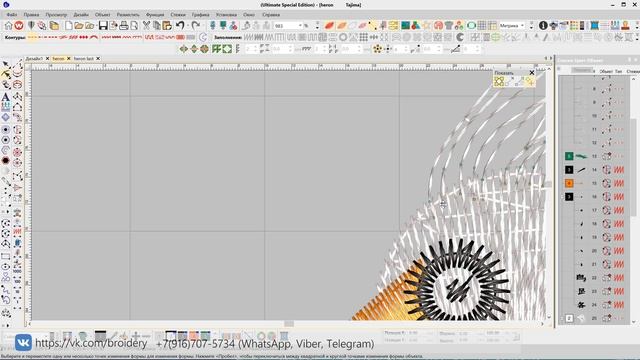640x360 pixels.
Task: Click the red stitch-type icon after the zoom field
Action: point(329,26)
